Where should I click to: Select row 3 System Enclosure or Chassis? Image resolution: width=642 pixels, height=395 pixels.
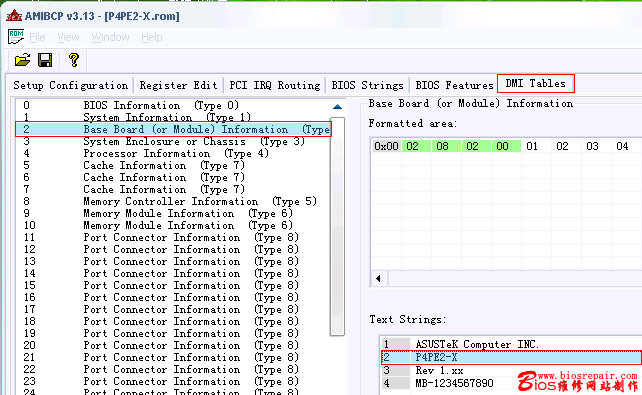pyautogui.click(x=173, y=141)
